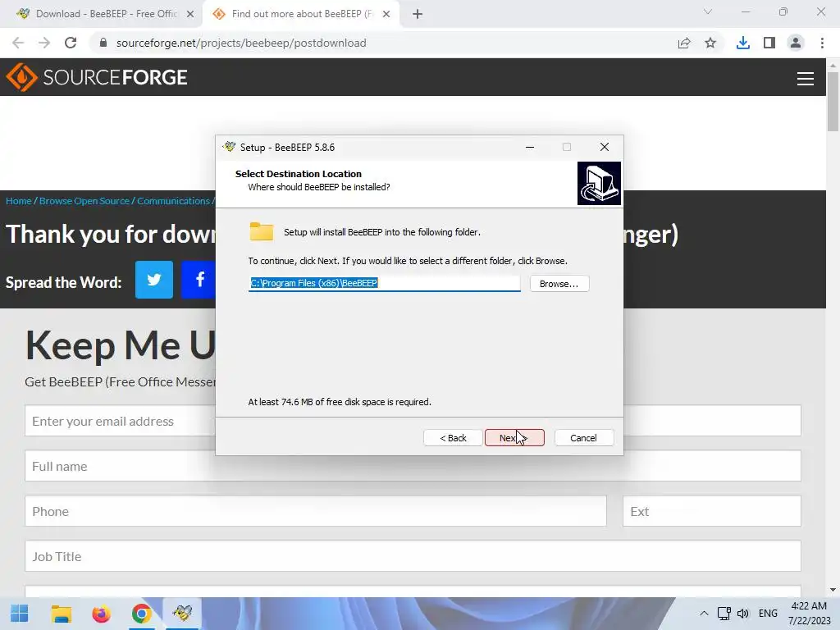Open a new browser tab
Image resolution: width=840 pixels, height=630 pixels.
418,14
